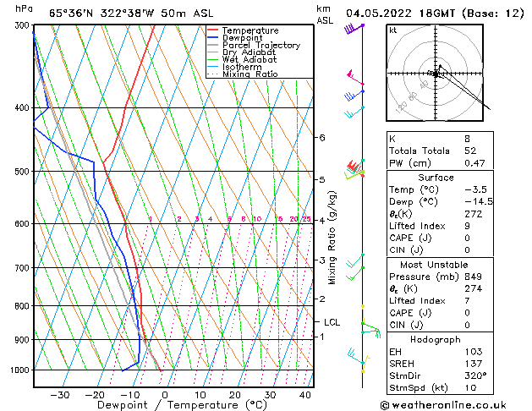Select the red Temperature legend line
Viewport: 532px width, 411px height.
[213, 30]
